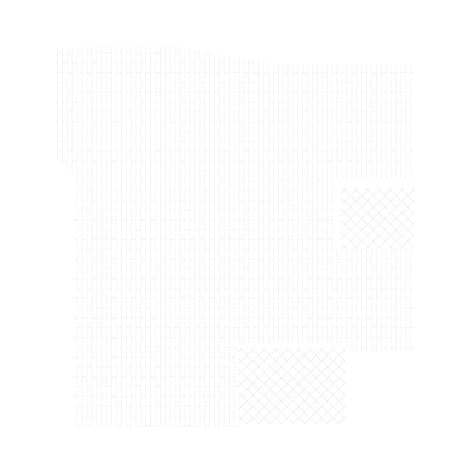Screen dimensions: 476x476
Task: Click the empty black margin above the hatched shape
Action: (238, 24)
